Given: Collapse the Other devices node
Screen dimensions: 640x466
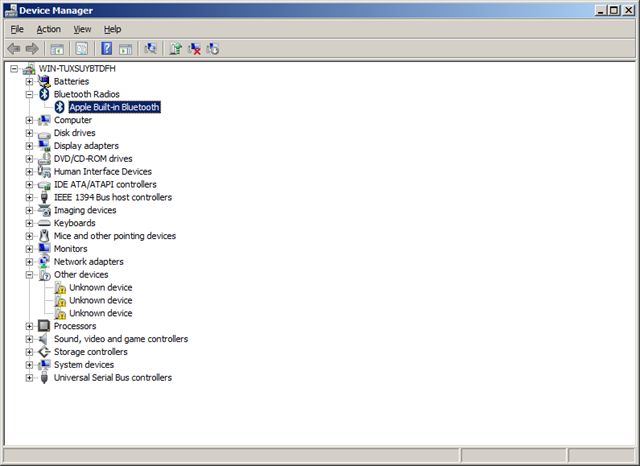Looking at the screenshot, I should click(29, 275).
